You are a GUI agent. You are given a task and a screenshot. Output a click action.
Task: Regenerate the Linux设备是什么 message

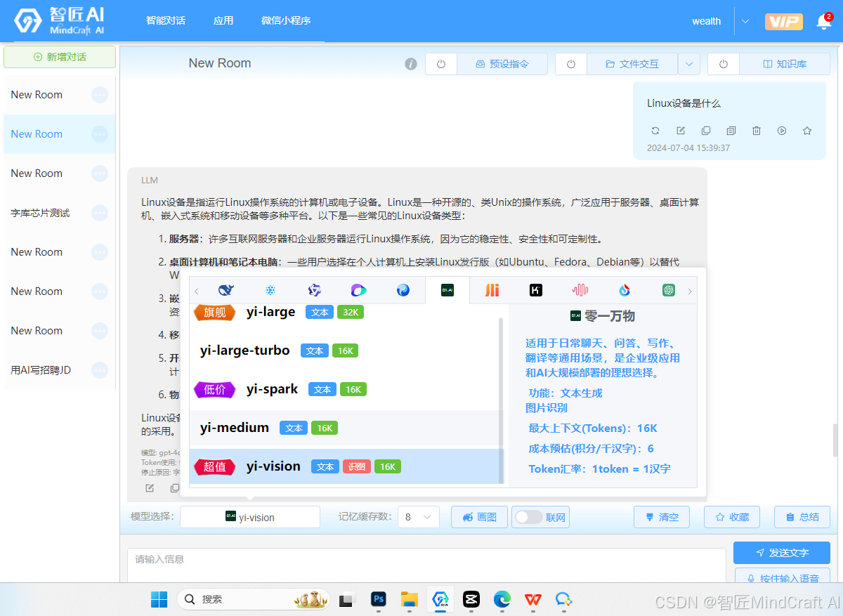(655, 131)
